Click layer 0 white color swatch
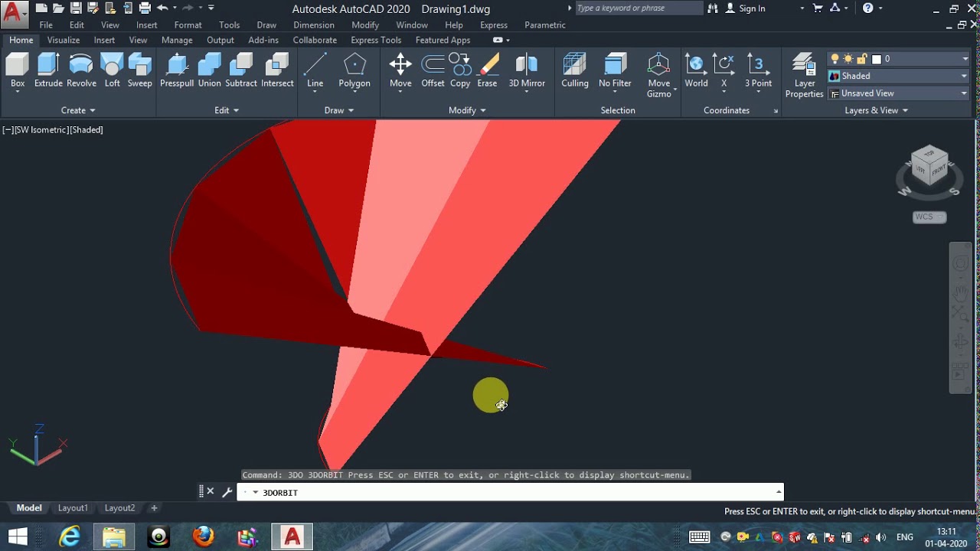Image resolution: width=980 pixels, height=551 pixels. pyautogui.click(x=877, y=59)
